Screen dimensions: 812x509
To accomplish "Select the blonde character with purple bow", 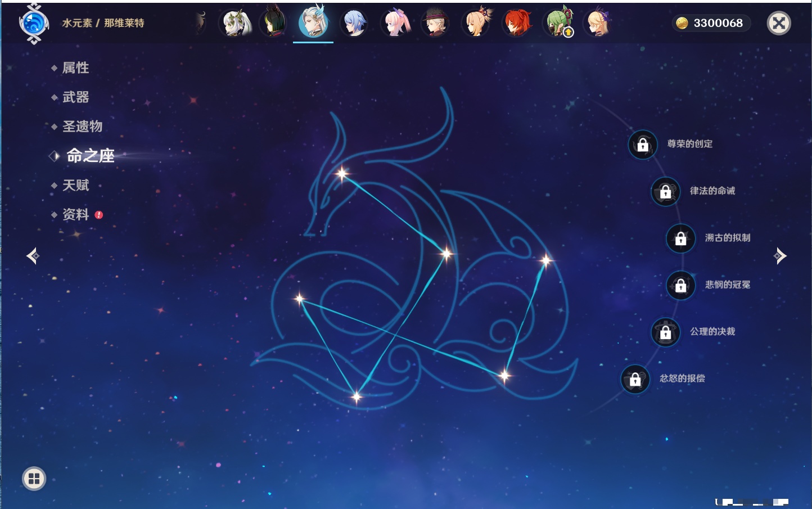I will [x=598, y=24].
